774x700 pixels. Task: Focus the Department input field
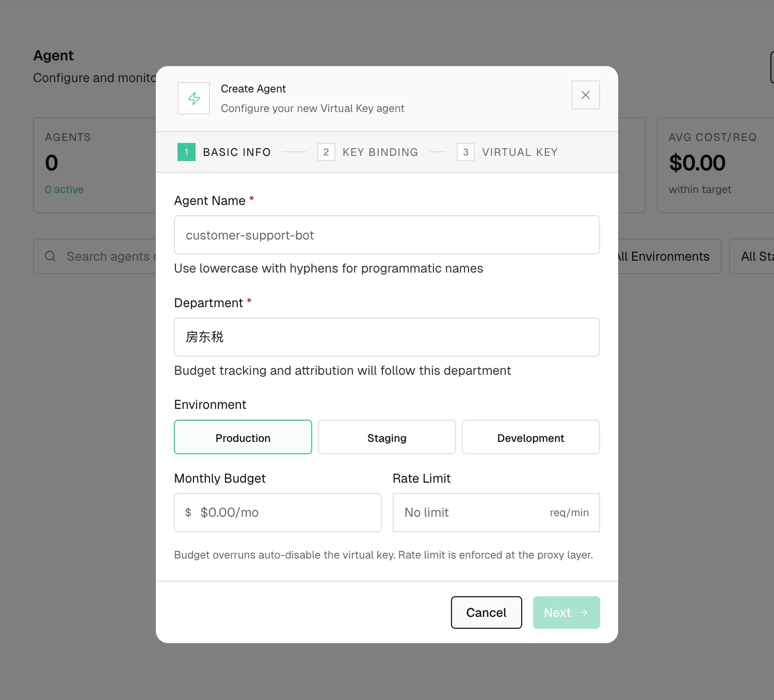pos(387,337)
